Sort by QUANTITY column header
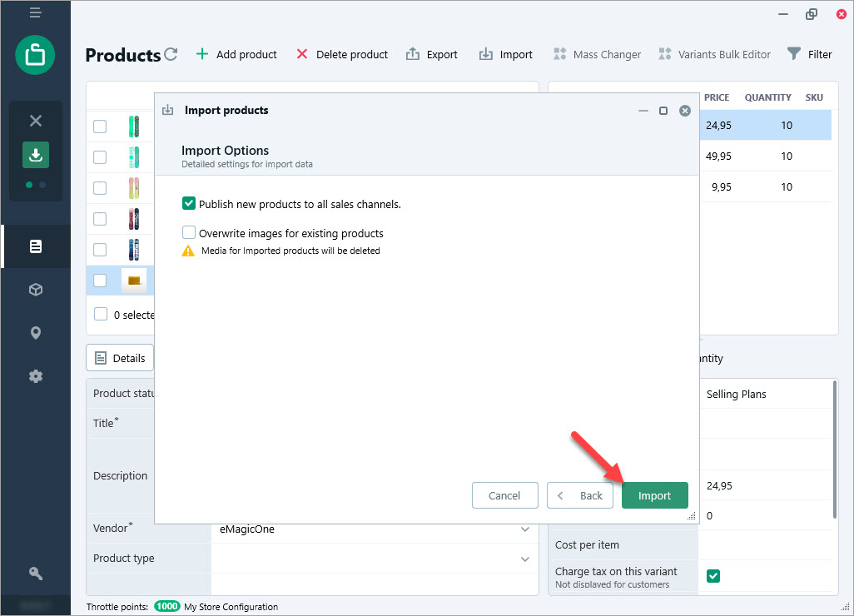This screenshot has width=854, height=616. 767,97
